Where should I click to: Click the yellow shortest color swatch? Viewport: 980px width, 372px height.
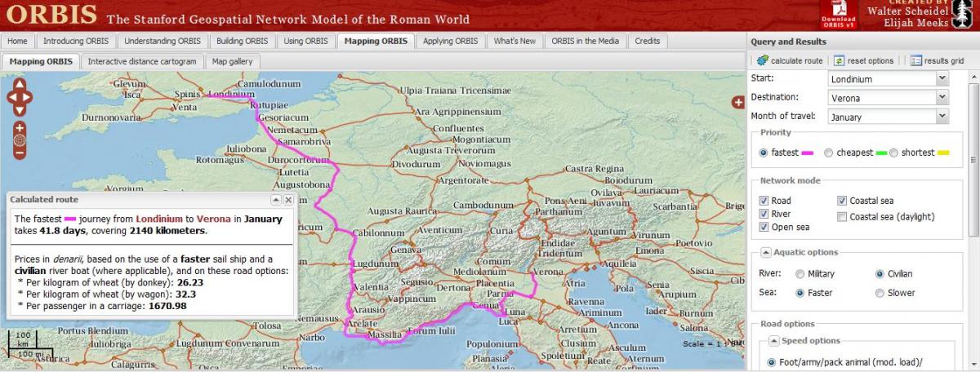pos(942,153)
